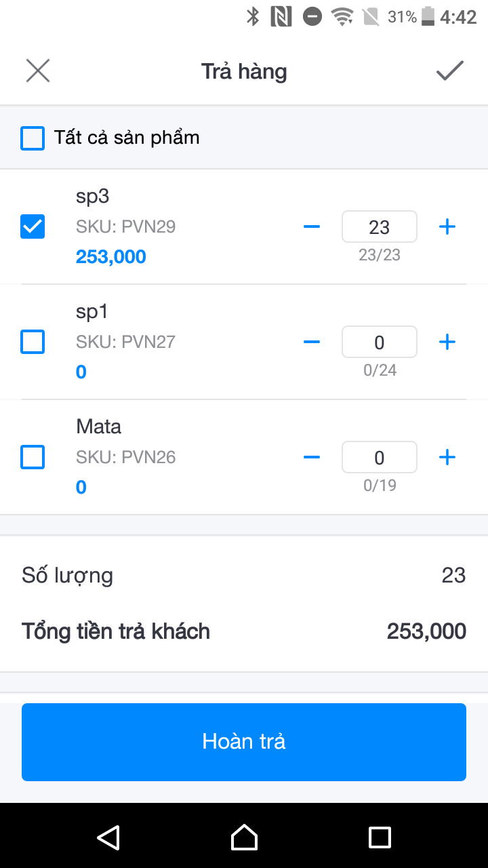Tap the Android home button
This screenshot has width=488, height=868.
point(244,837)
